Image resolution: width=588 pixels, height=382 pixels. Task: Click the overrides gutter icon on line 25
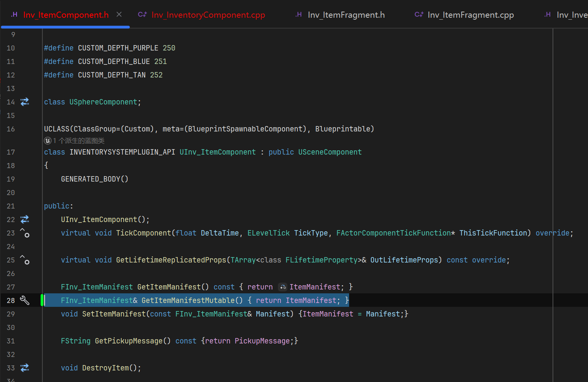tap(25, 260)
